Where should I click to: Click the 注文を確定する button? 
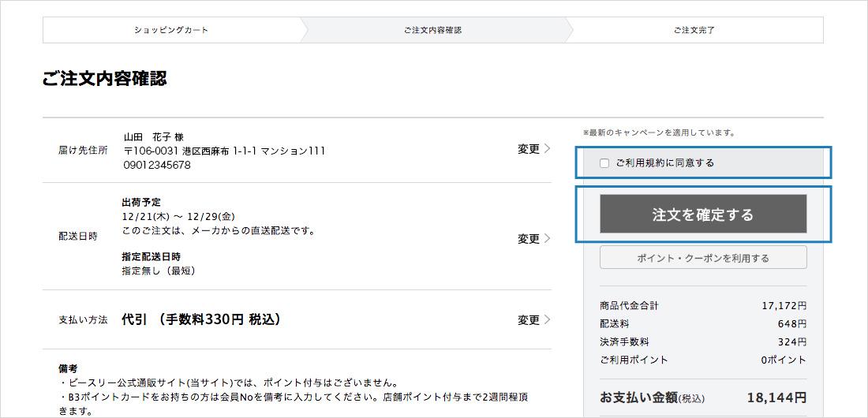click(x=703, y=214)
